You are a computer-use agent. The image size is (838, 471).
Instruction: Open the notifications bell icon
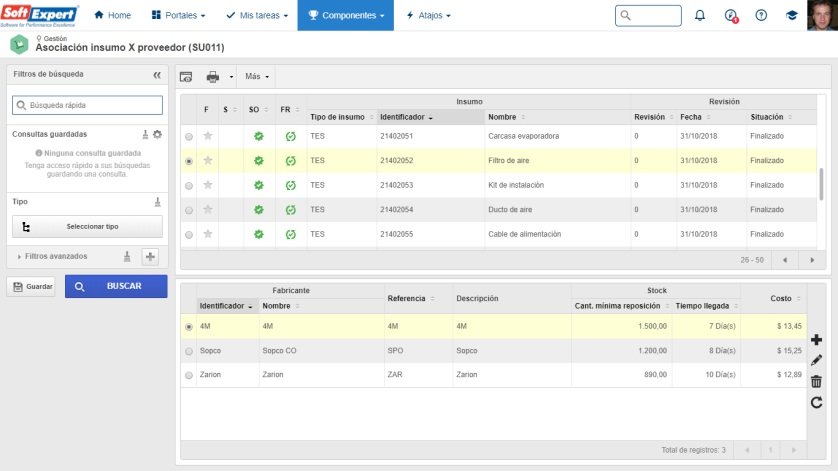pos(700,16)
